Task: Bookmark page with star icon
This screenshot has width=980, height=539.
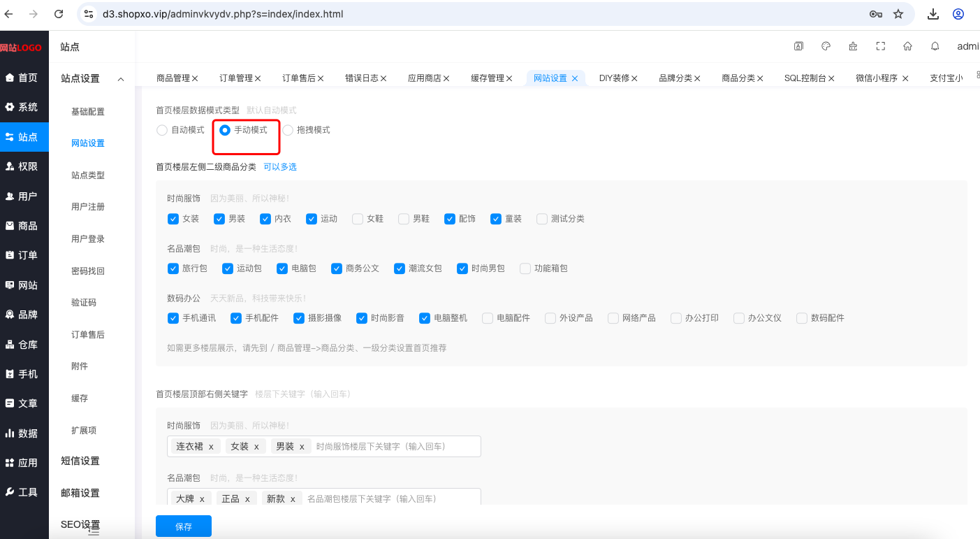Action: [x=898, y=14]
